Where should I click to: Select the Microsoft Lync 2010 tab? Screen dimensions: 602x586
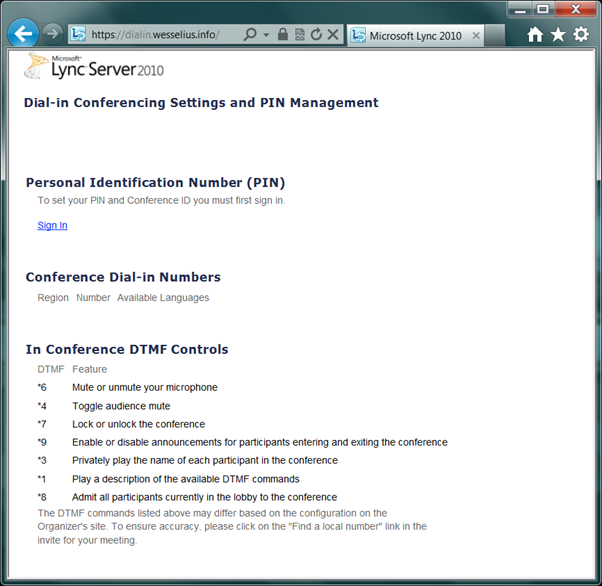(x=415, y=35)
